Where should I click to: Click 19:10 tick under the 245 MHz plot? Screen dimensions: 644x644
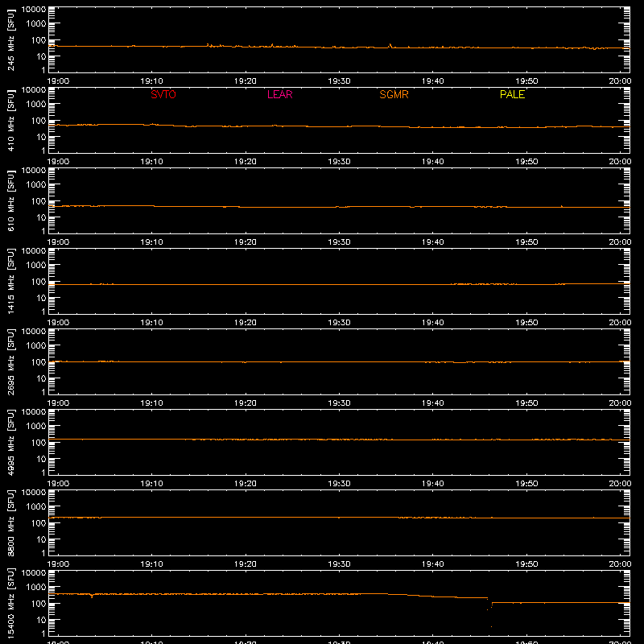[x=151, y=81]
